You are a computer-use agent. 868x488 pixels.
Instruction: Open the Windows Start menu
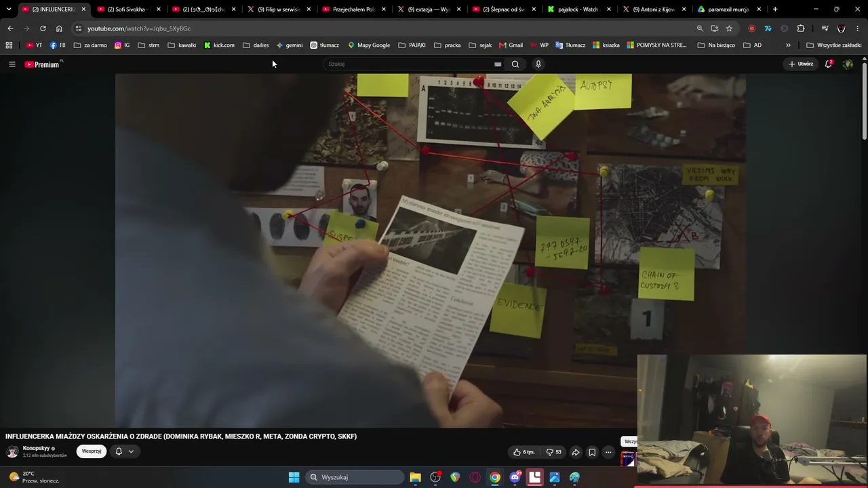(294, 477)
